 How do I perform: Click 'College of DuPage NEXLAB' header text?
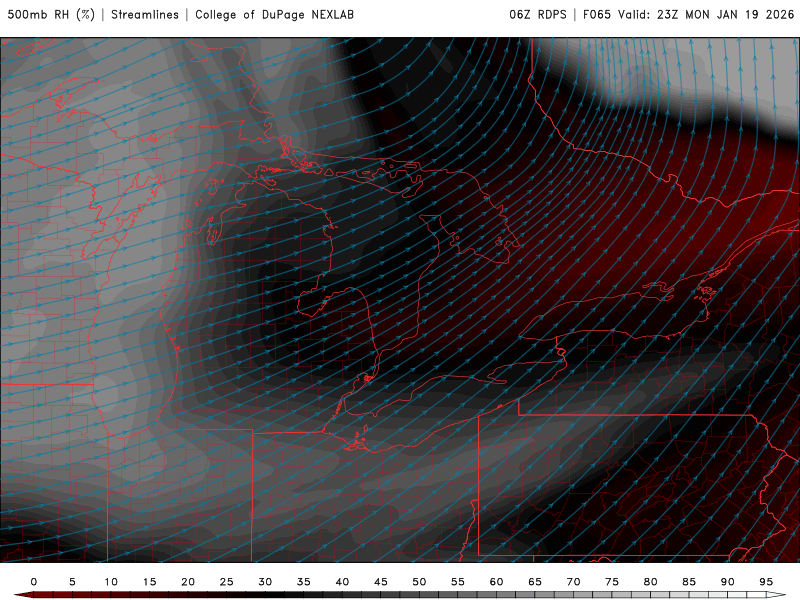(x=274, y=15)
